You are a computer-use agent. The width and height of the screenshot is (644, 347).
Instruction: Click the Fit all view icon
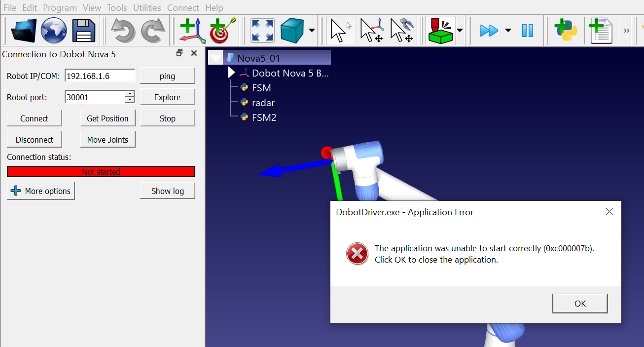(x=262, y=31)
